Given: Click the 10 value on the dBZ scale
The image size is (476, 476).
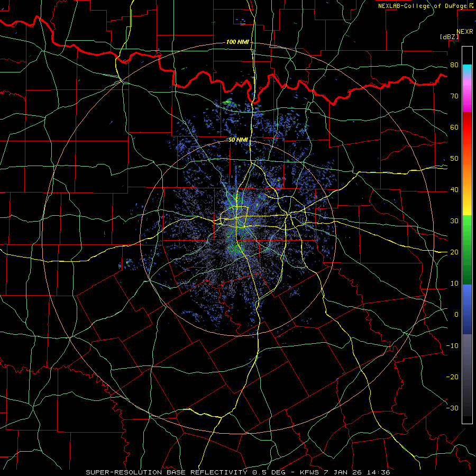Looking at the screenshot, I should (454, 283).
